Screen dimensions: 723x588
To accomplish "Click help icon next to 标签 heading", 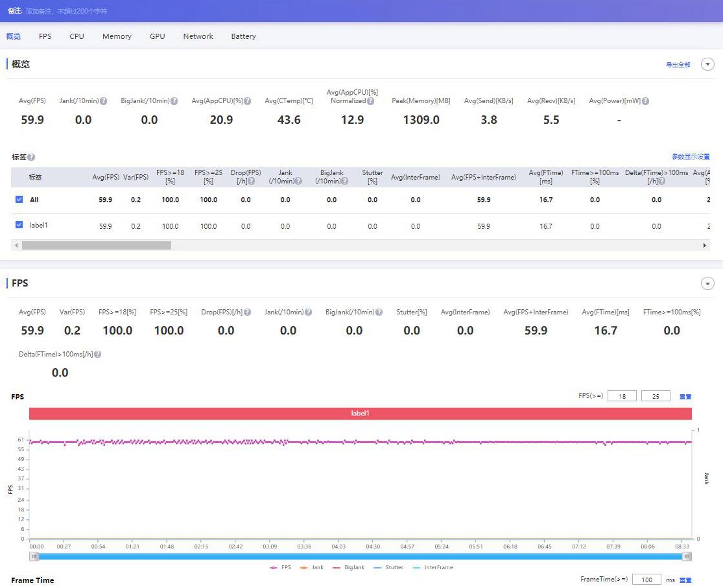I will point(31,158).
